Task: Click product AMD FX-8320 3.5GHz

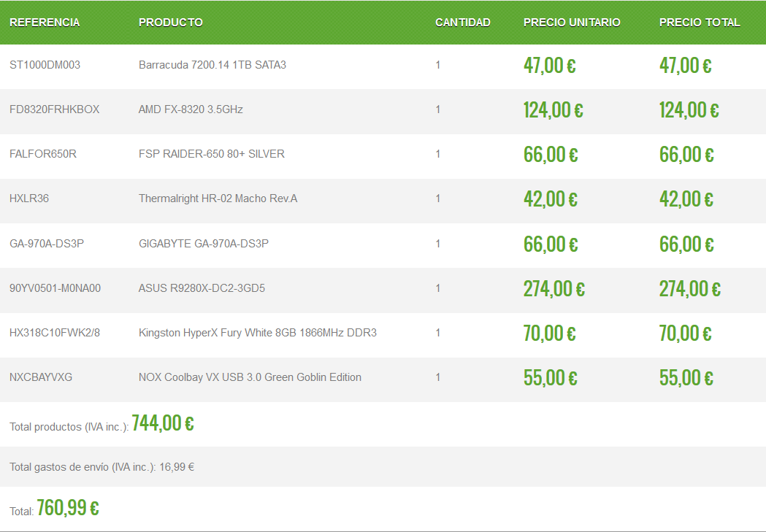Action: click(x=191, y=109)
